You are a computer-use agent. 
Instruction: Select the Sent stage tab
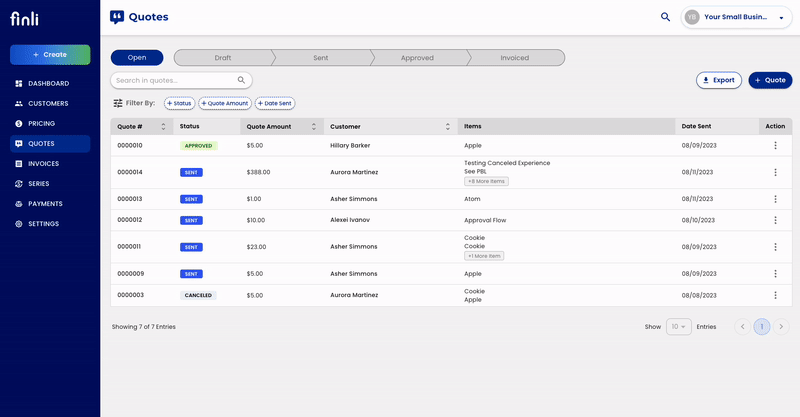point(321,58)
